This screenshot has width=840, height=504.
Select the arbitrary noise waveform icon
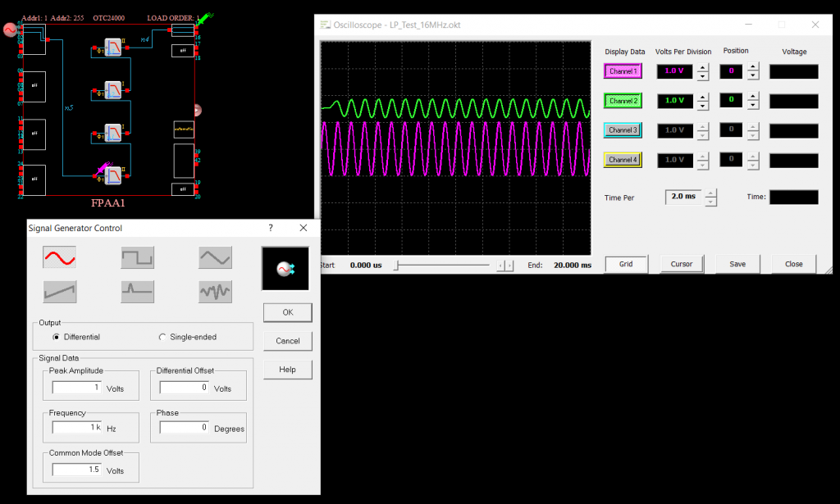(215, 291)
